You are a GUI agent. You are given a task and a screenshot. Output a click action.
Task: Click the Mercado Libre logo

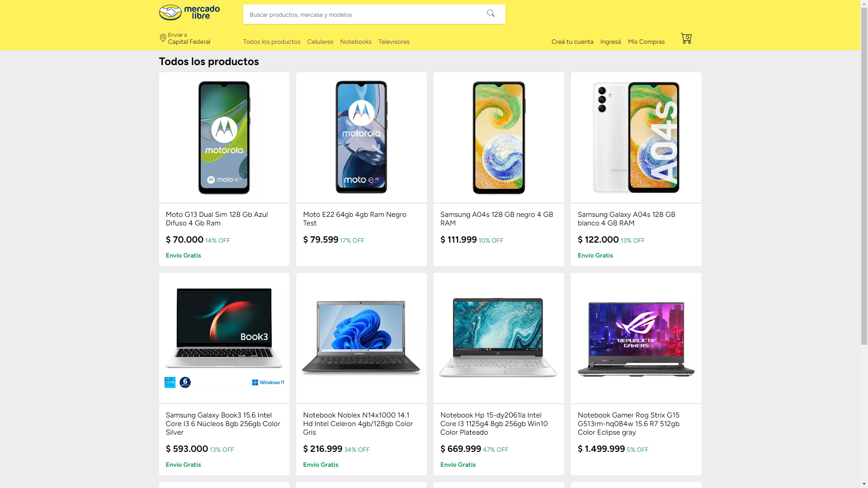point(189,13)
